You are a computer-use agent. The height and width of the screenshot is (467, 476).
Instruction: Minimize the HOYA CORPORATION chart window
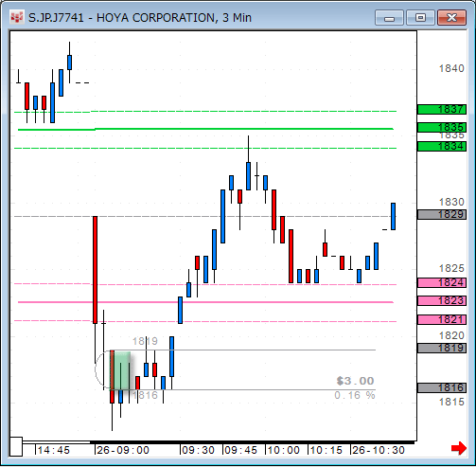click(389, 17)
